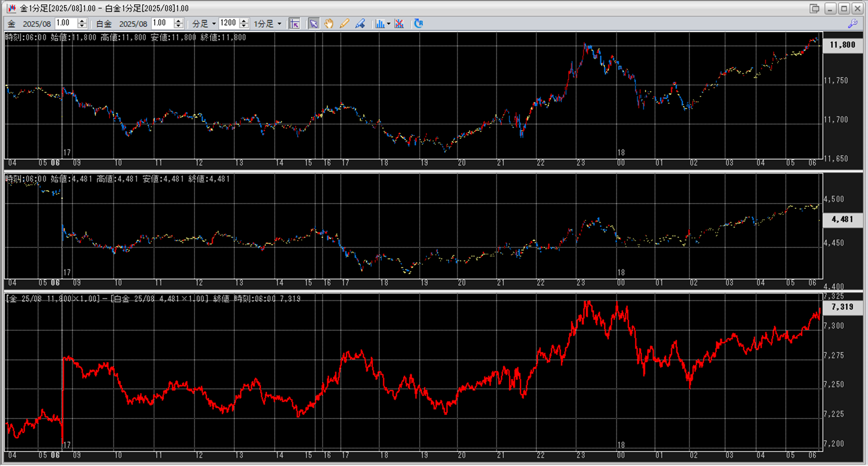This screenshot has height=466, width=868.
Task: Decrease the 白金 multiplier with down stepper
Action: (x=178, y=26)
